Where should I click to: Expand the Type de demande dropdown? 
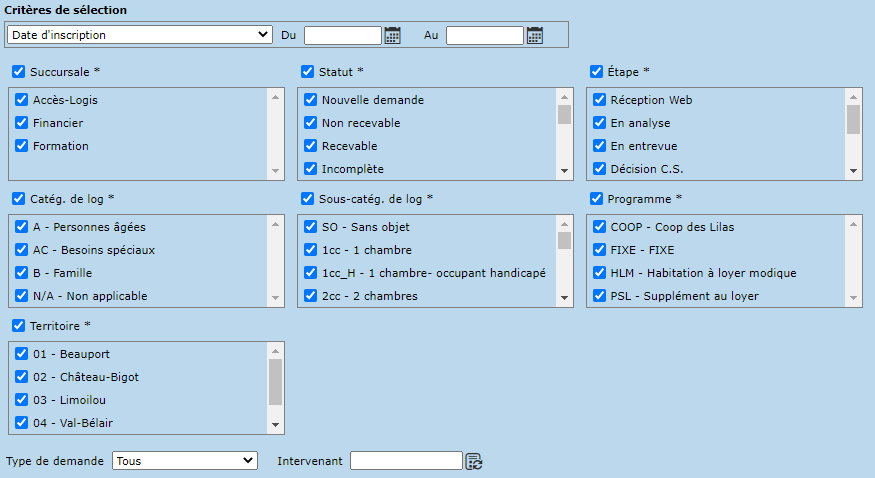(x=185, y=461)
